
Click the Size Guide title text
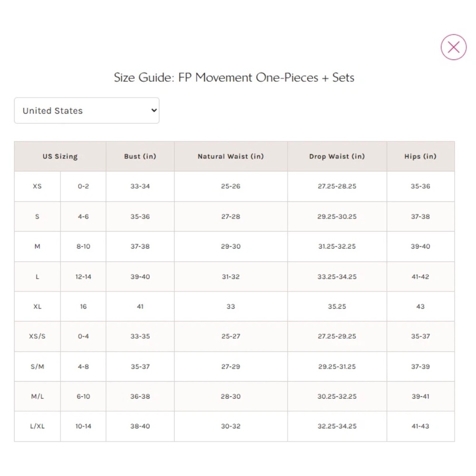(234, 78)
